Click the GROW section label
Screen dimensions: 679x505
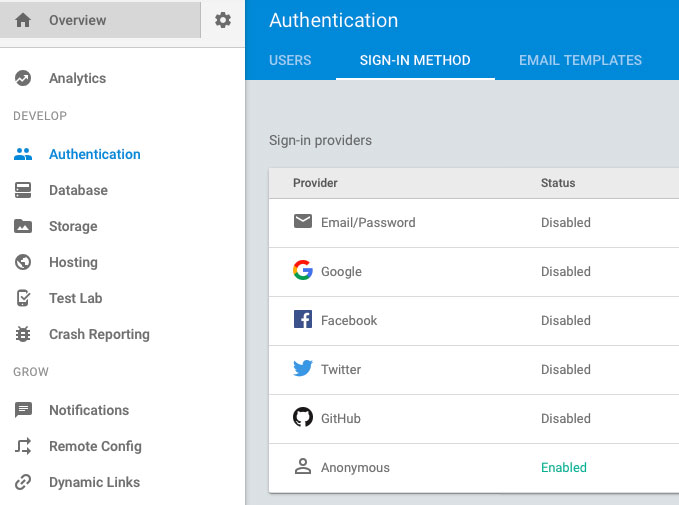tap(31, 372)
